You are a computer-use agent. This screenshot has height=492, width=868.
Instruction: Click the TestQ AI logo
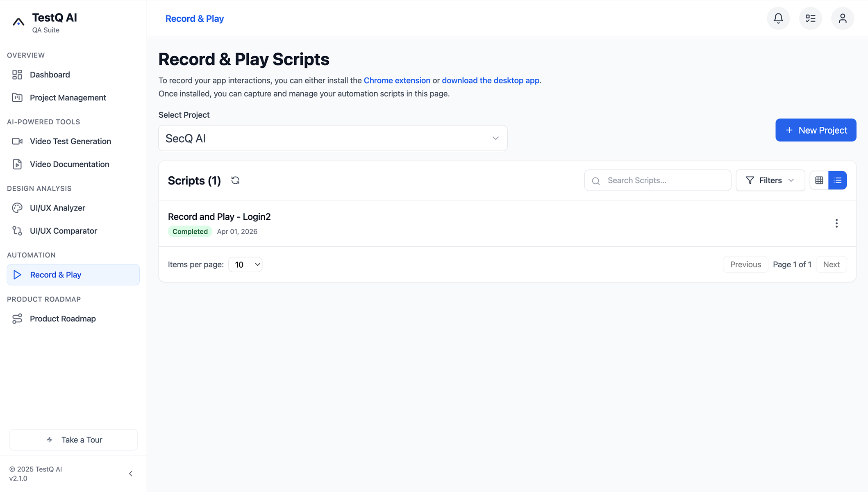click(x=18, y=22)
